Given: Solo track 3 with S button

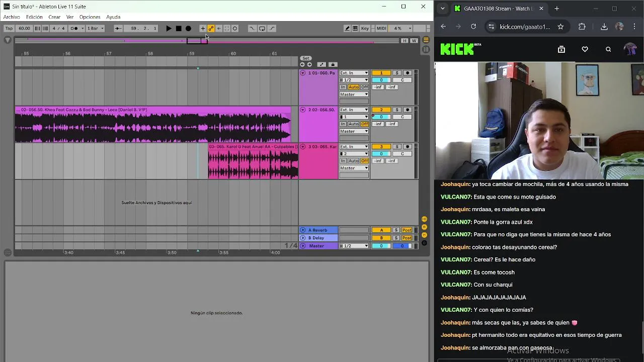Looking at the screenshot, I should 396,146.
